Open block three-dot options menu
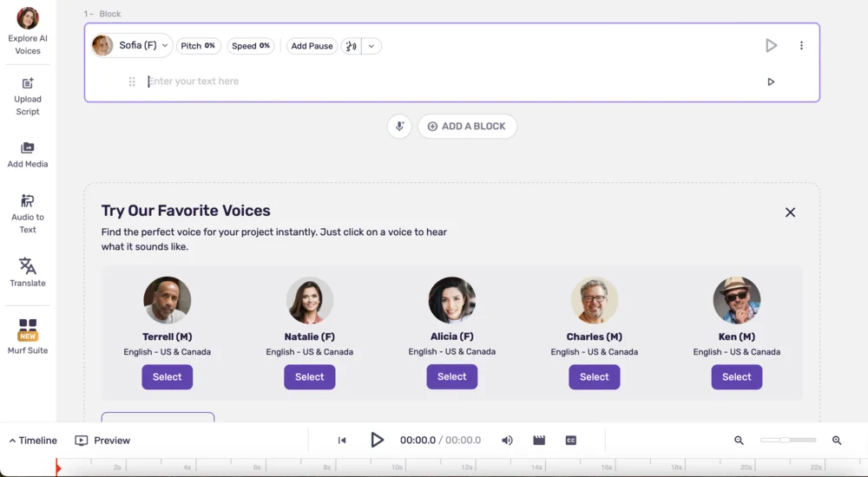The image size is (868, 477). coord(801,46)
